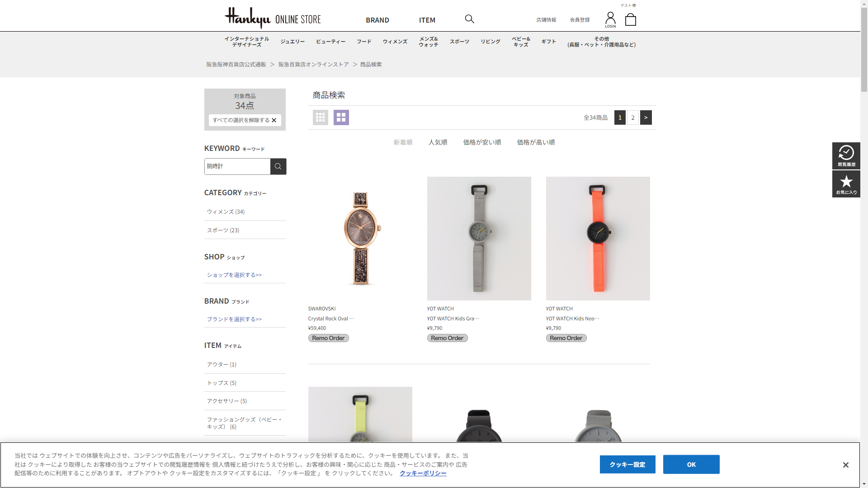Switch to small grid view icon

tap(320, 117)
